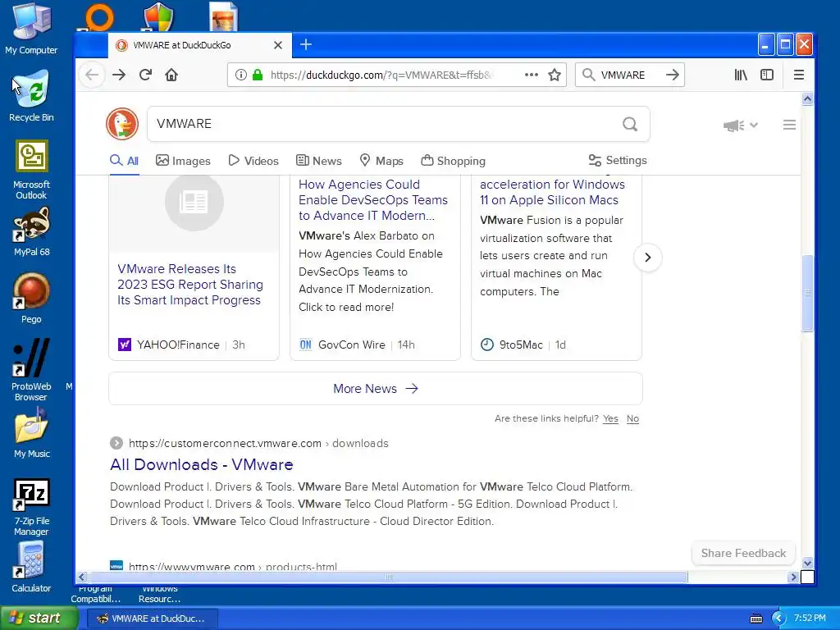Select the Microsoft Outlook desktop icon
The width and height of the screenshot is (840, 630).
[31, 169]
